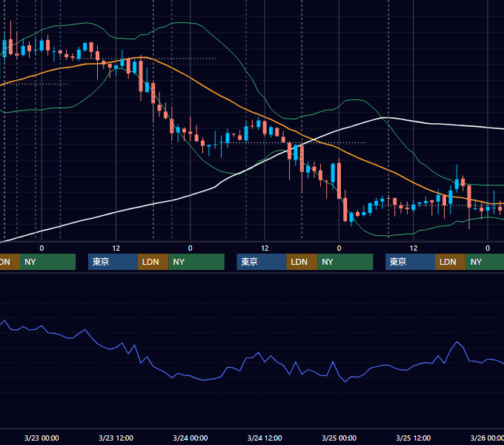Click the 東京 session bar on 3/23

[x=113, y=262]
